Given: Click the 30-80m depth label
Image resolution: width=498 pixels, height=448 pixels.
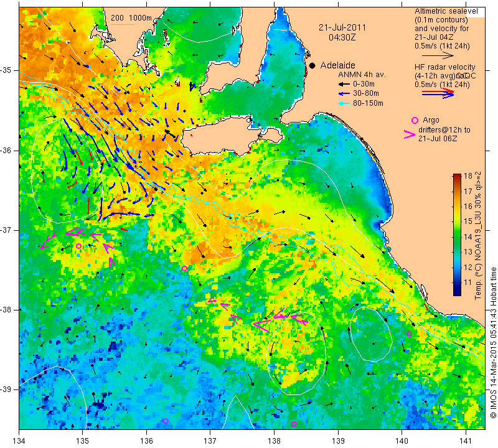Looking at the screenshot, I should point(366,94).
